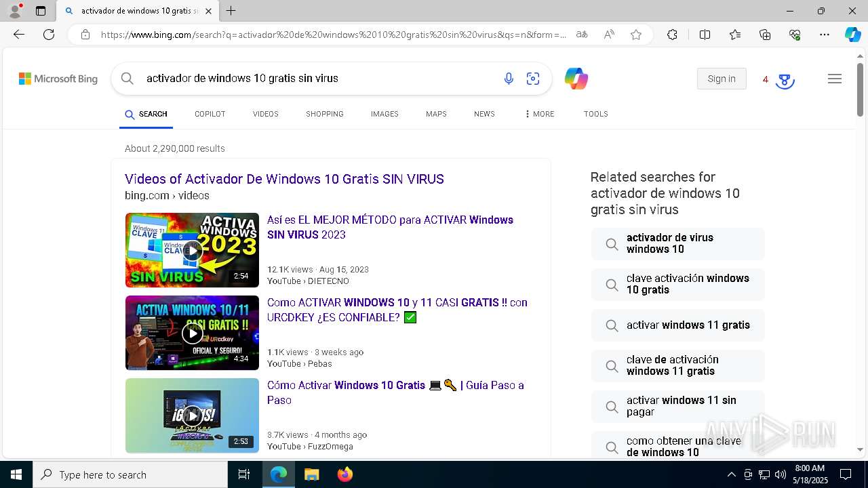
Task: Open Browser essentials heart icon
Action: pos(795,35)
